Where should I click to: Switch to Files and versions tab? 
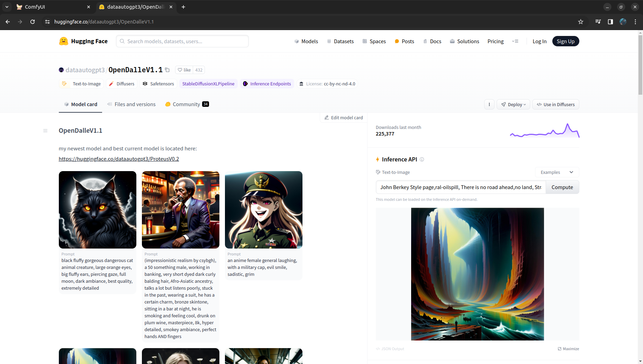132,104
